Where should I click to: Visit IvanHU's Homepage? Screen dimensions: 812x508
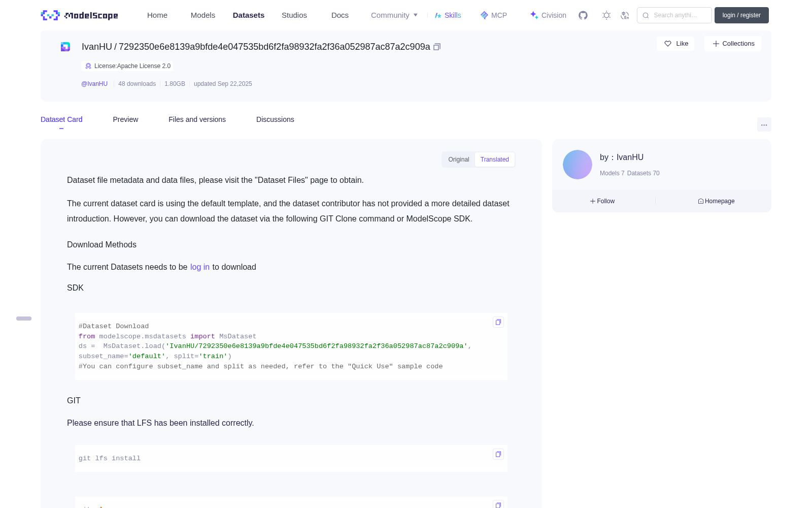pos(716,201)
